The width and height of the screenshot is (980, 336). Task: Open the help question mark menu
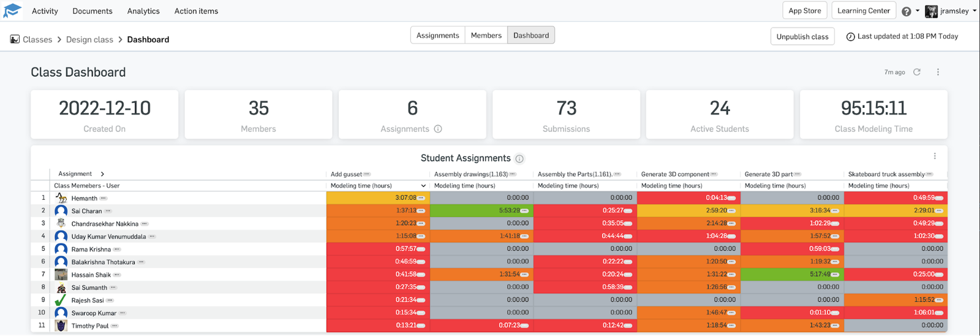click(x=907, y=11)
